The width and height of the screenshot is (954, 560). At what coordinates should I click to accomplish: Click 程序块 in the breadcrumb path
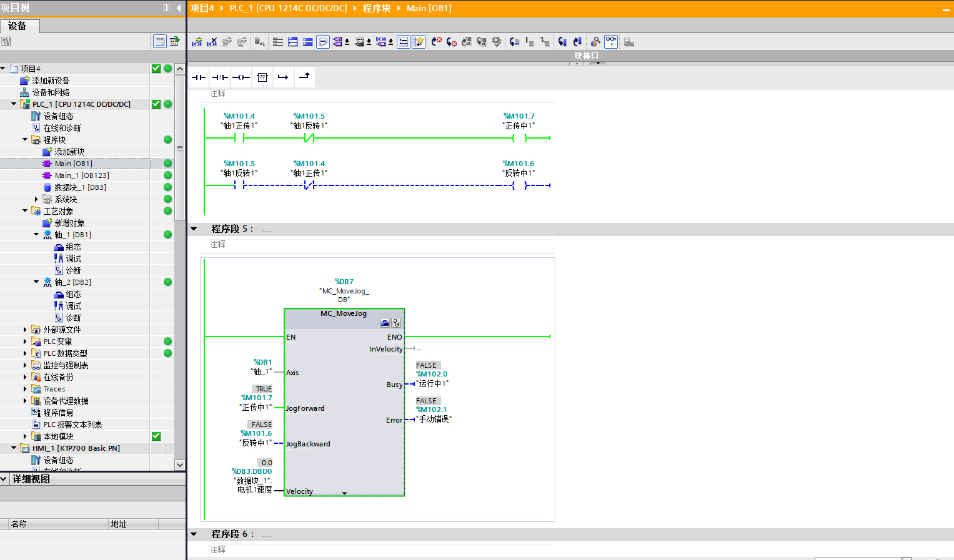pyautogui.click(x=376, y=8)
